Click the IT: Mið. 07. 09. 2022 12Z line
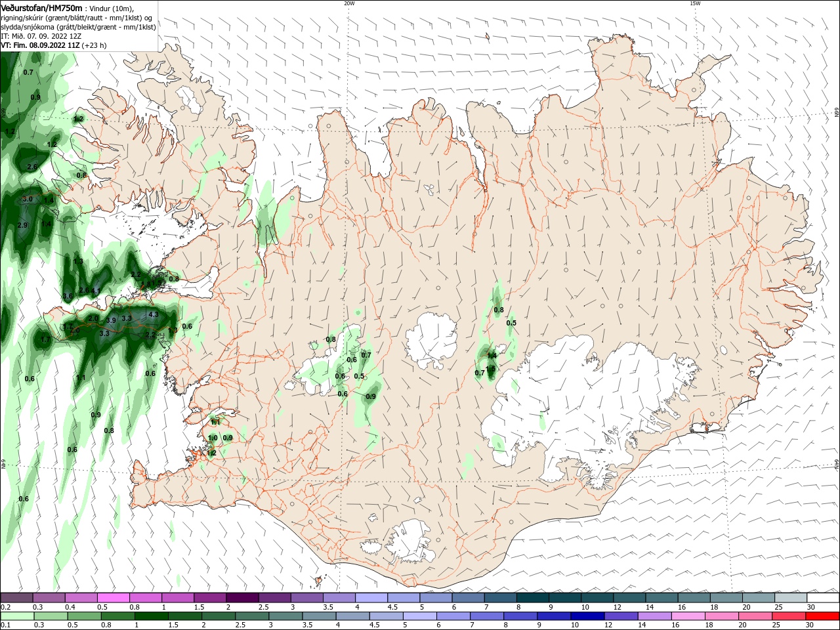The height and width of the screenshot is (630, 840). [x=43, y=36]
